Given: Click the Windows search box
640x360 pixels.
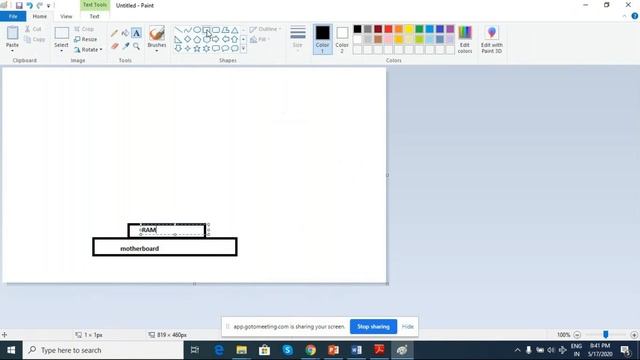Looking at the screenshot, I should coord(103,350).
